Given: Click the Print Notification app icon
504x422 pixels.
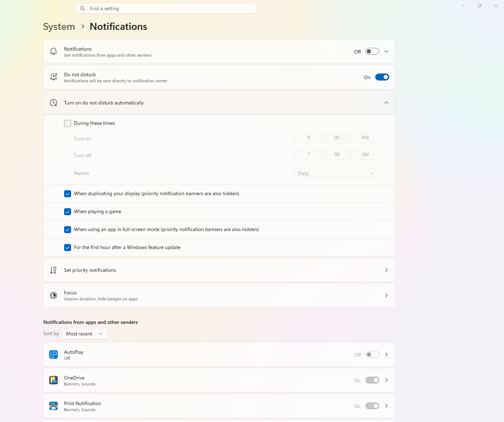Looking at the screenshot, I should (x=53, y=406).
